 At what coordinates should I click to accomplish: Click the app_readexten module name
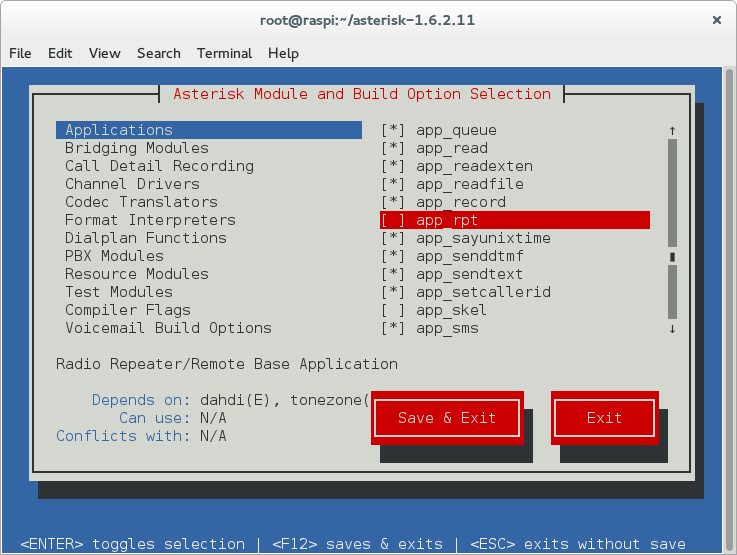click(474, 166)
